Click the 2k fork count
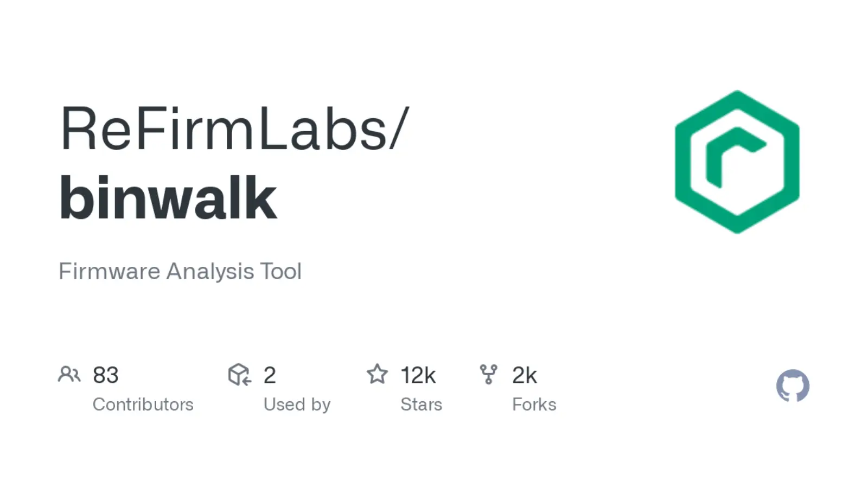 tap(524, 375)
